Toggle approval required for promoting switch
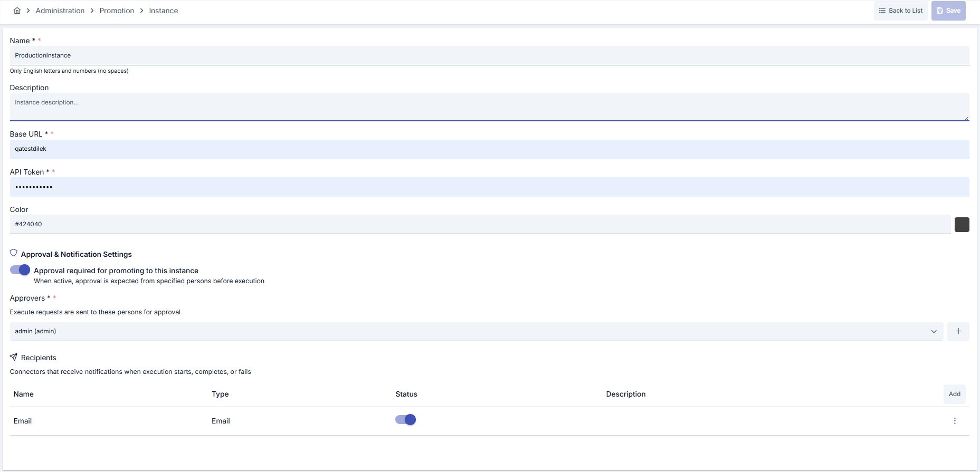 coord(20,270)
